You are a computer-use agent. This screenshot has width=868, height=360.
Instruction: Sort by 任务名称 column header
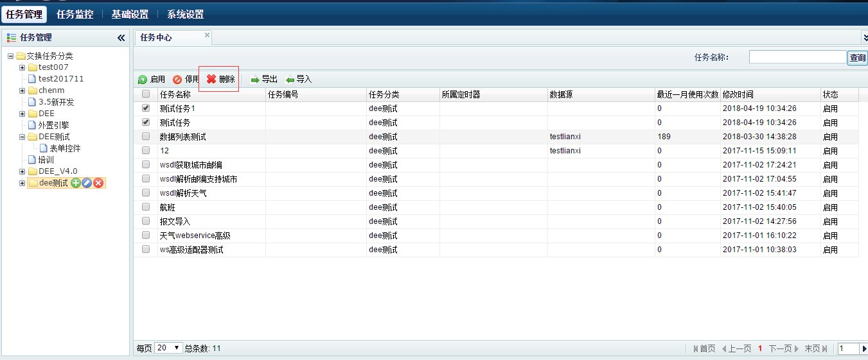(x=211, y=94)
